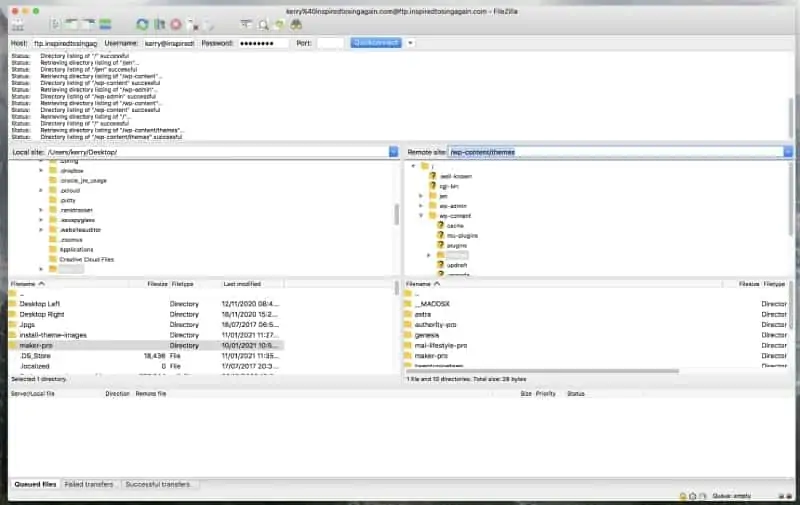Sort local files by Last modified
800x505 pixels.
tap(242, 284)
